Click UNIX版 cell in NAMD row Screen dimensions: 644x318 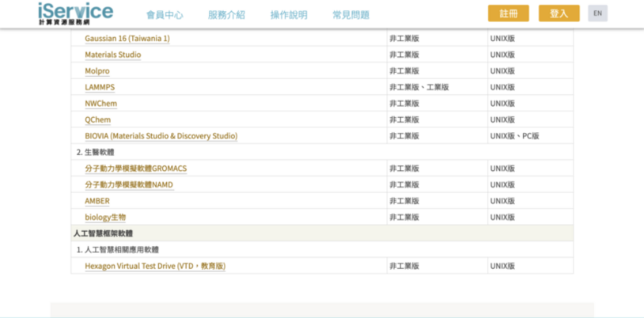point(531,185)
